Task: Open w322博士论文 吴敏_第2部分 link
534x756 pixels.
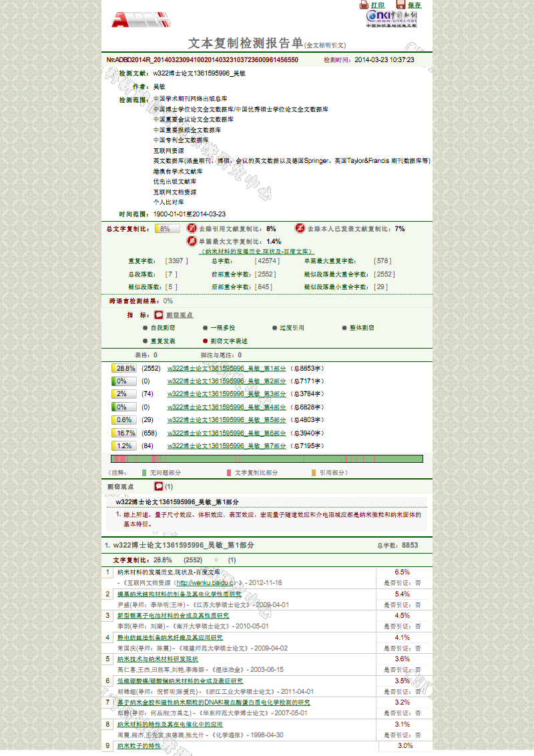Action: coord(226,381)
